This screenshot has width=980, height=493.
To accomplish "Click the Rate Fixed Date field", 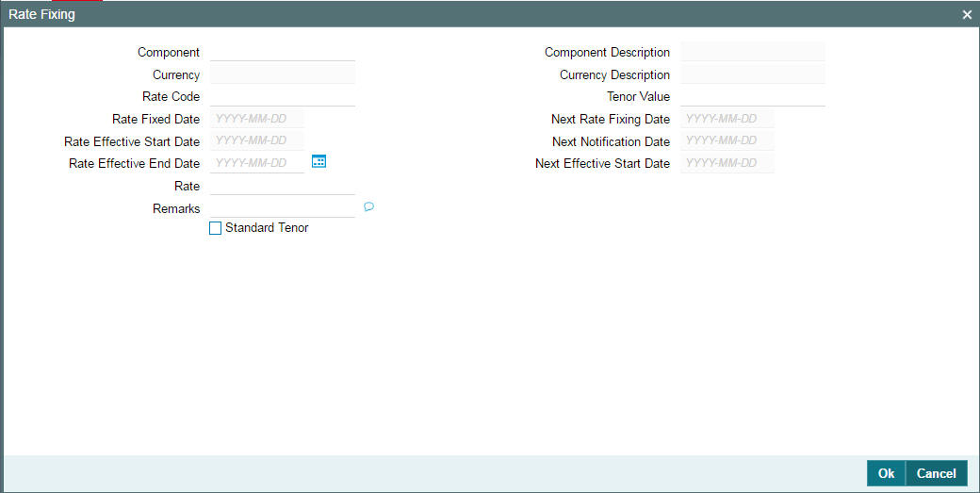I will (x=257, y=119).
